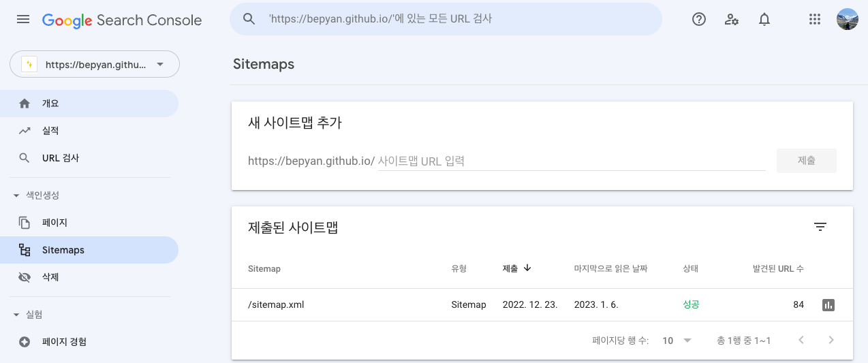Open the hamburger main menu

[23, 20]
